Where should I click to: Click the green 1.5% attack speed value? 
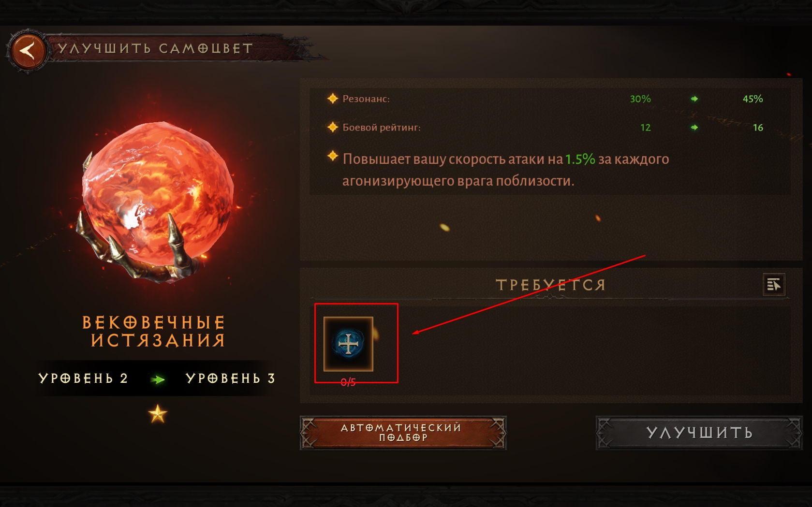[x=580, y=159]
